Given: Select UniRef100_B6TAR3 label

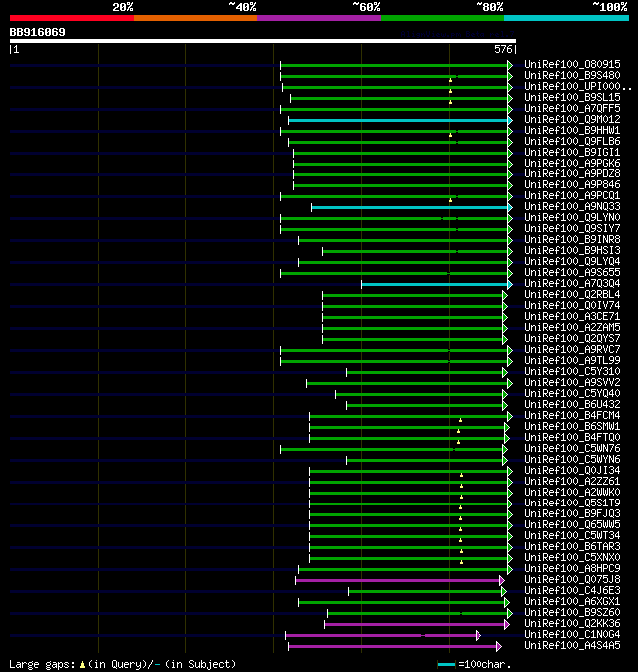Looking at the screenshot, I should coord(572,546).
